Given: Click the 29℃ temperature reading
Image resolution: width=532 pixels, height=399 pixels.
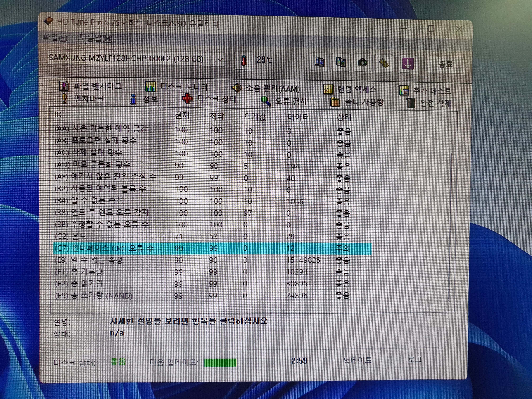Looking at the screenshot, I should pyautogui.click(x=264, y=60).
